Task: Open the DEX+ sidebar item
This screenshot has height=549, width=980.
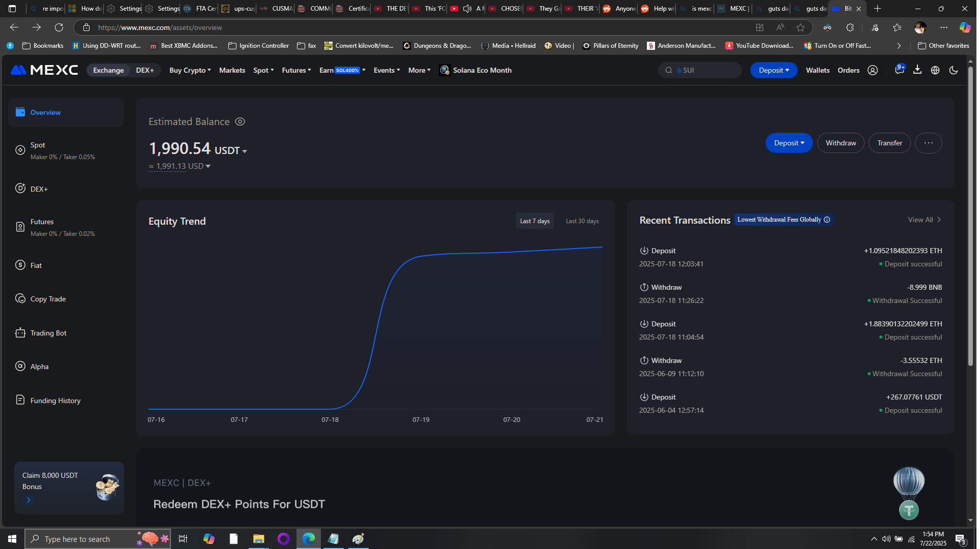Action: (66, 189)
